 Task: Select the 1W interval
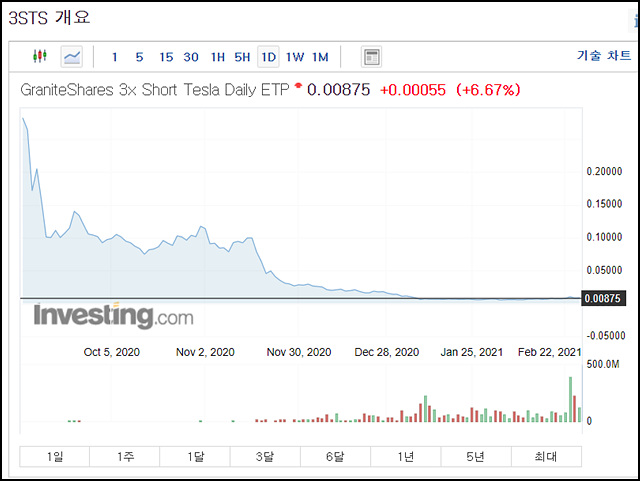[295, 57]
